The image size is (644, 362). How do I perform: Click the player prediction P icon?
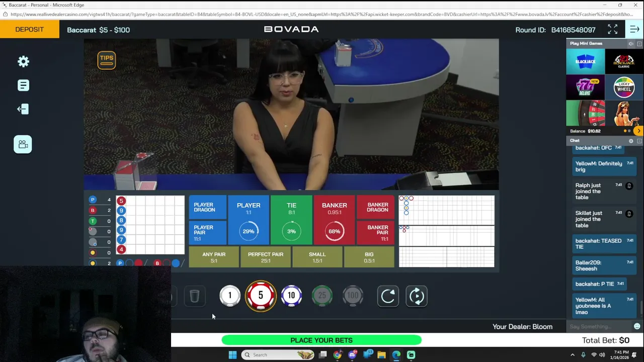coord(120,263)
